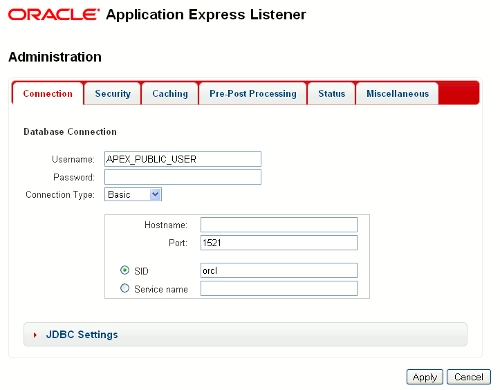Go to Pre-Post Processing tab
This screenshot has width=500, height=390.
(x=253, y=94)
